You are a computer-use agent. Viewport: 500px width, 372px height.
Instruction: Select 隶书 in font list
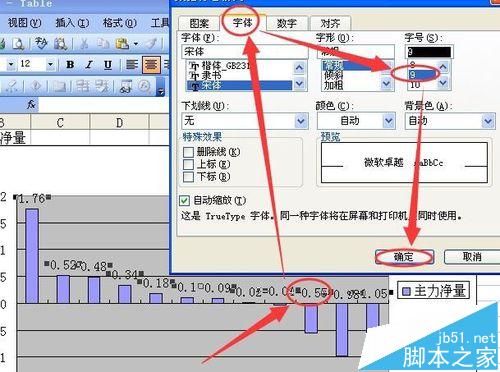coord(239,75)
